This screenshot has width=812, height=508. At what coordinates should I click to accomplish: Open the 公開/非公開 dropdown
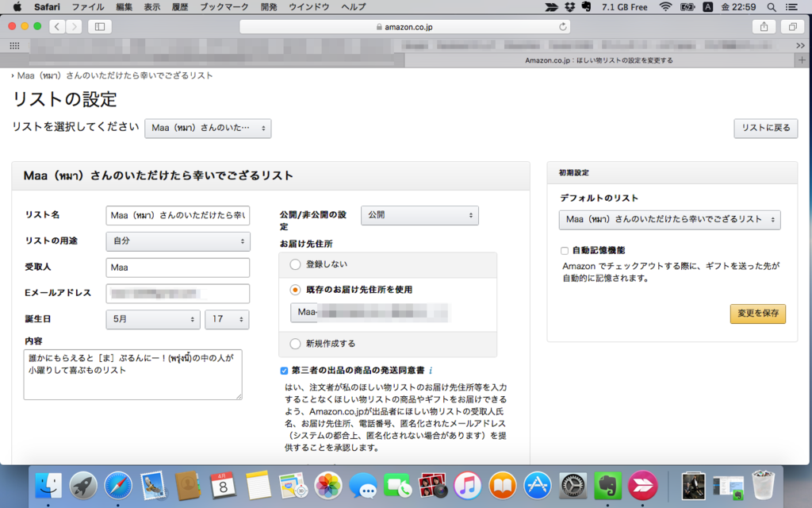419,215
